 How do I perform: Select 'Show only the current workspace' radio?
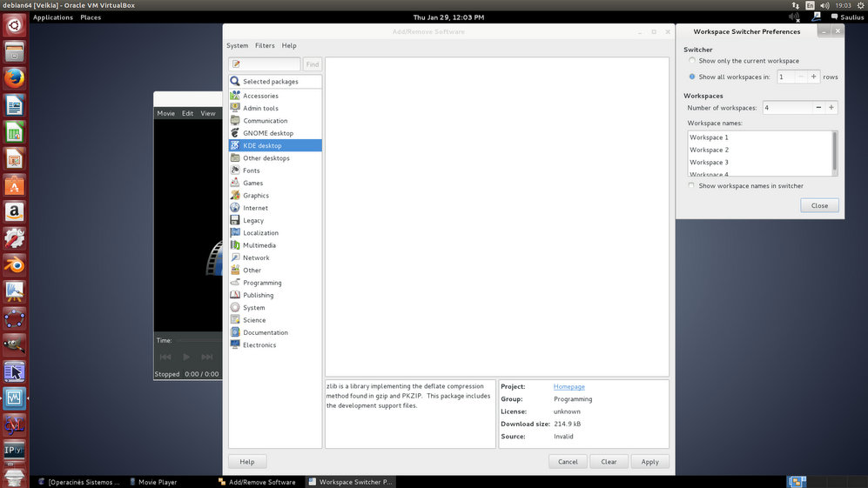click(x=692, y=61)
